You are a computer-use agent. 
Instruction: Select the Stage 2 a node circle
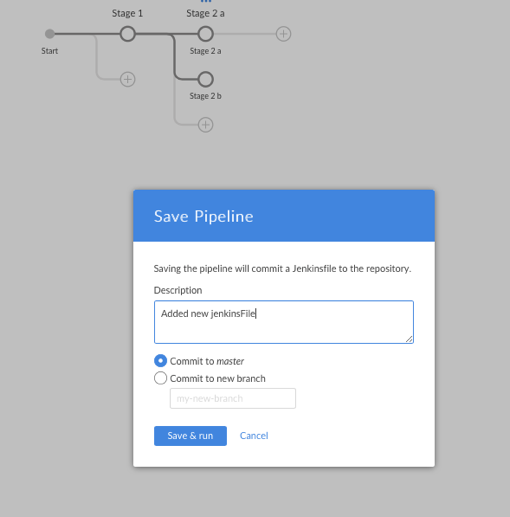[205, 34]
